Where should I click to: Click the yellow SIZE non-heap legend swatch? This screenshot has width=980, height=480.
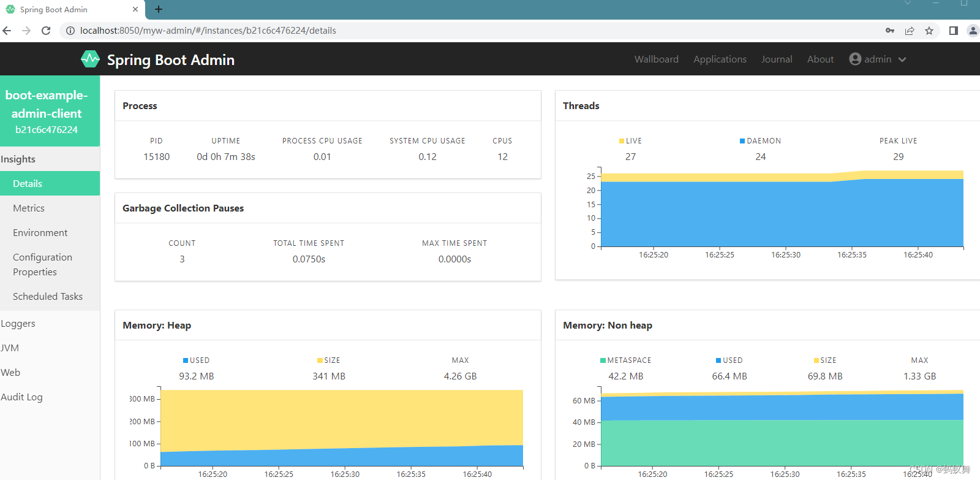pos(816,360)
